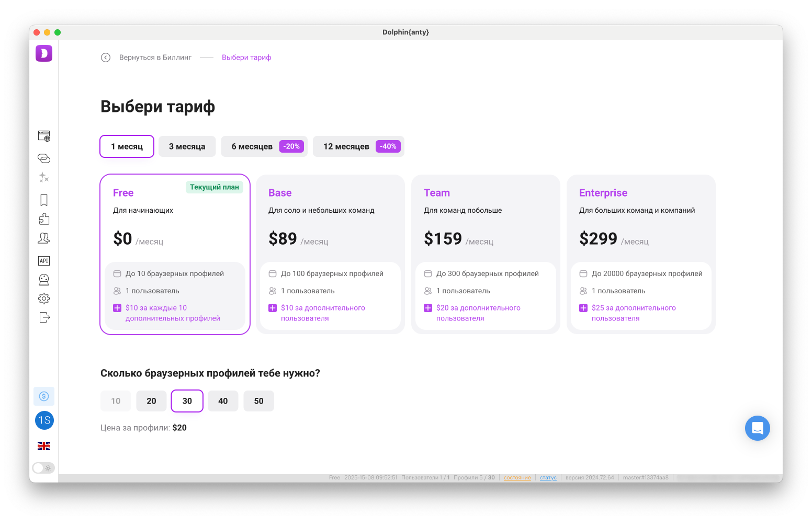Screen dimensions: 812x516
Task: Click the статус link in status bar
Action: coord(548,478)
